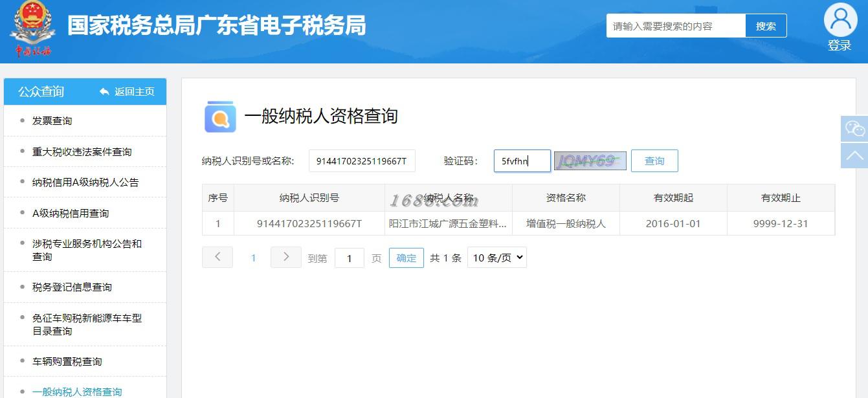Open 免征车购税新能源车车型目录查询
868x398 pixels.
click(87, 325)
